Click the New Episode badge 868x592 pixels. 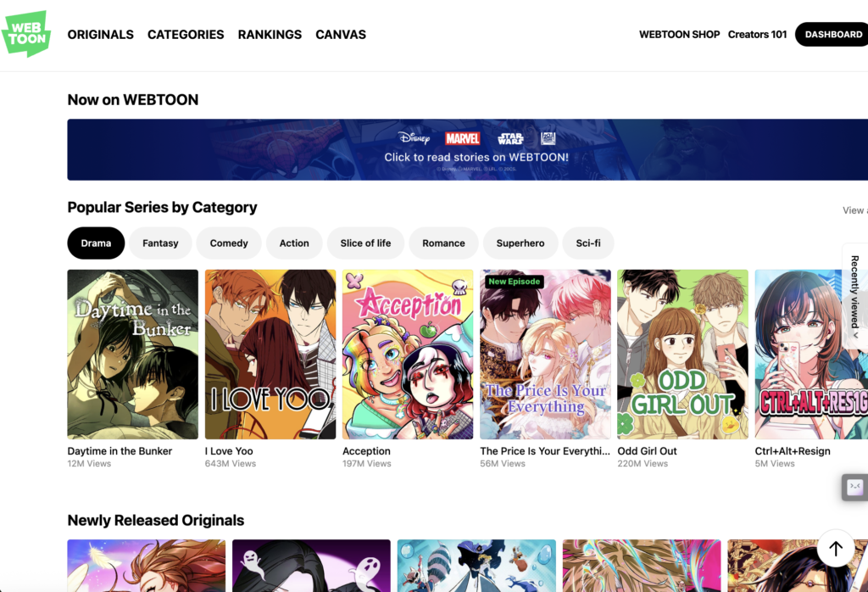click(x=514, y=282)
